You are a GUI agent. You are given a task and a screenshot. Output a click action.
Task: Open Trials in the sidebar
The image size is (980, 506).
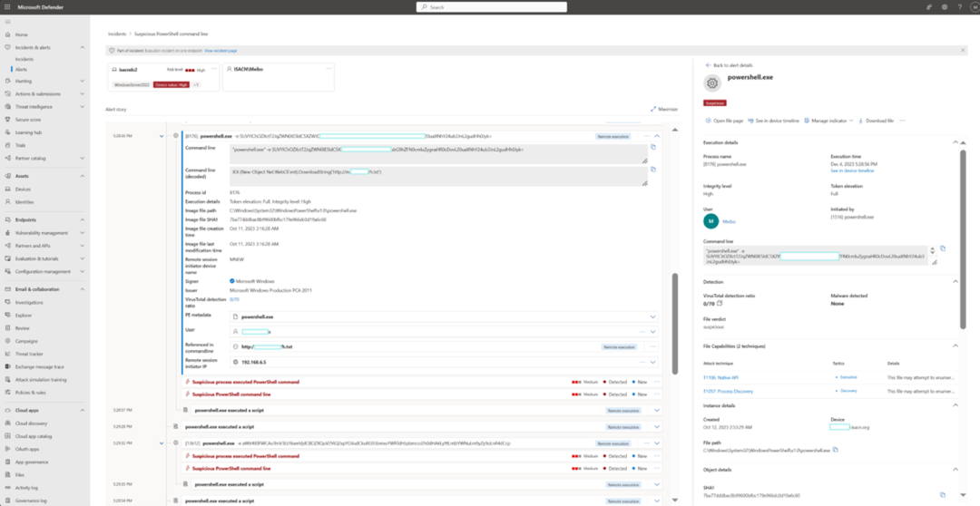coord(21,145)
